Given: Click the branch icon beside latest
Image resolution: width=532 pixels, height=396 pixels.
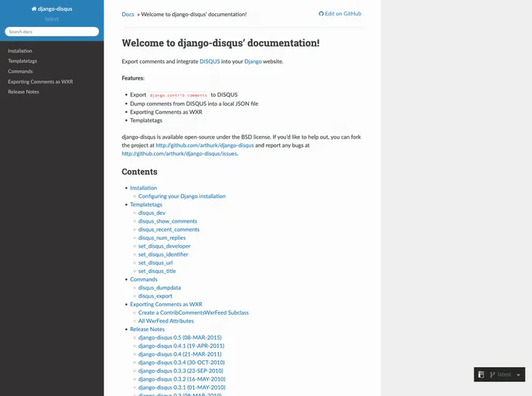Looking at the screenshot, I should (493, 374).
